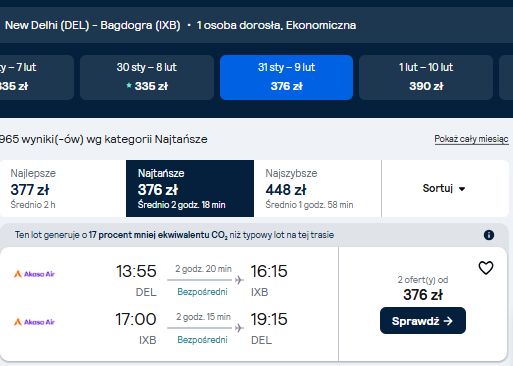
Task: Click the Sortuj dropdown arrow
Action: coord(462,189)
